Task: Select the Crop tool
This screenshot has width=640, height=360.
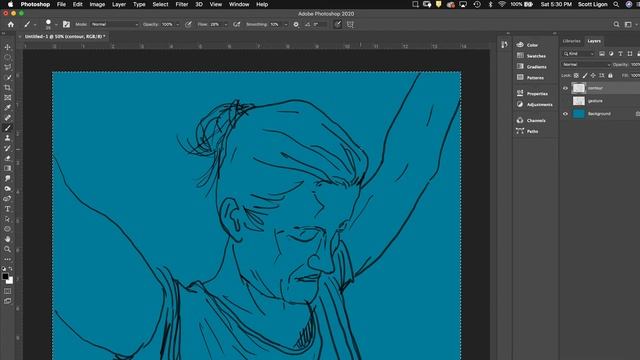Action: point(7,88)
